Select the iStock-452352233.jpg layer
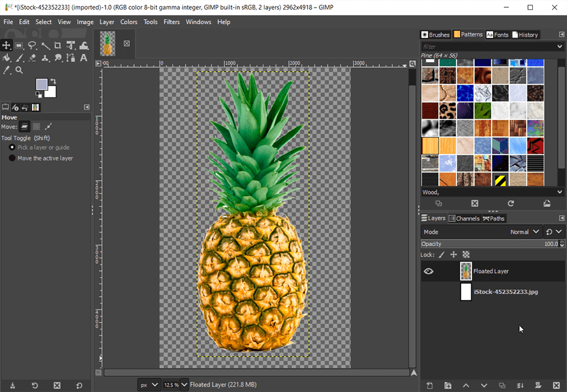Screen dimensions: 567x392 tap(505, 292)
